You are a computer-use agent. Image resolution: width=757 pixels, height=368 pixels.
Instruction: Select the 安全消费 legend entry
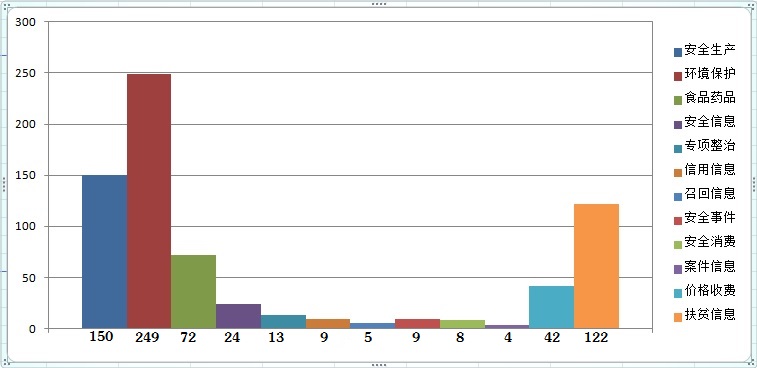(x=705, y=241)
